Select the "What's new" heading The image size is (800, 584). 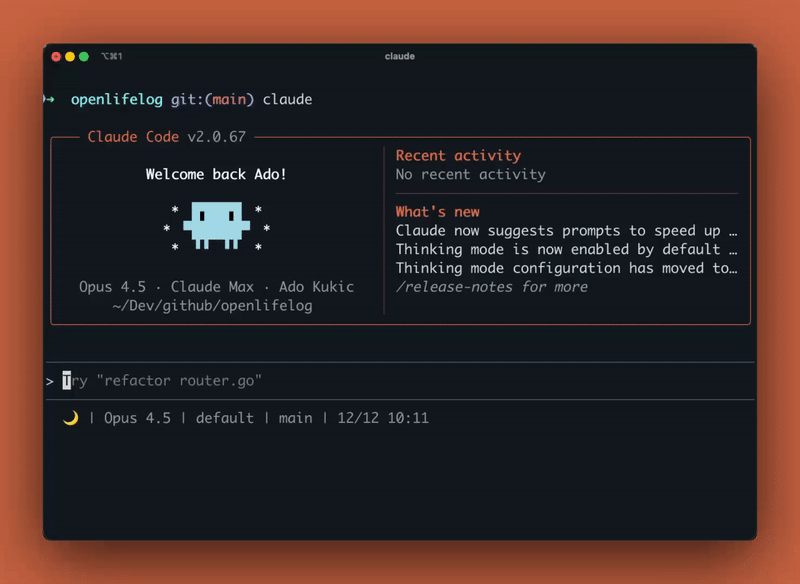[437, 211]
